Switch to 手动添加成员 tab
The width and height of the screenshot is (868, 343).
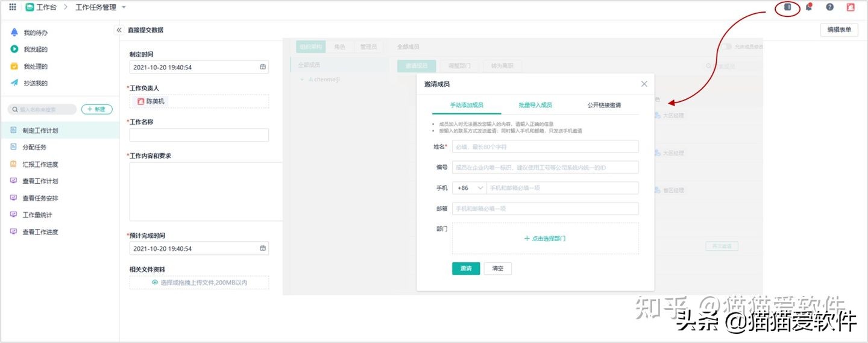click(467, 105)
